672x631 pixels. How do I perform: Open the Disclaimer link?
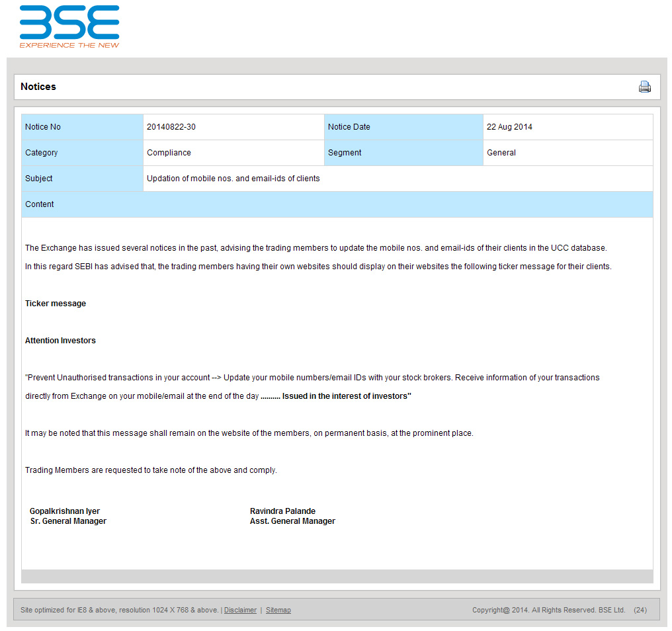(x=240, y=610)
